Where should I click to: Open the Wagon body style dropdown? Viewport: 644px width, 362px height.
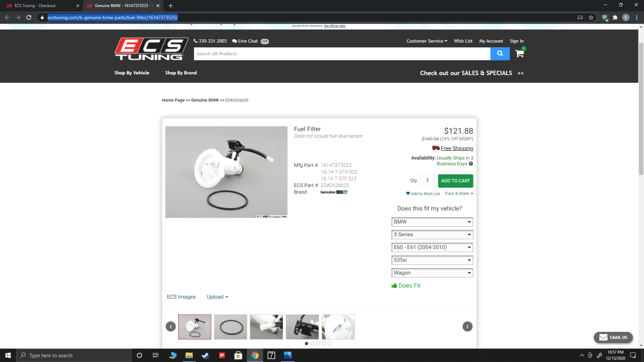(x=432, y=273)
